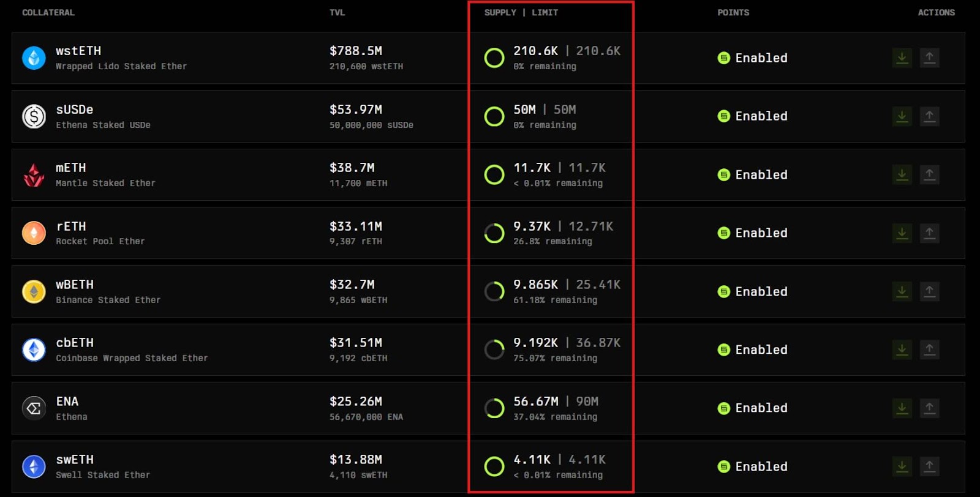Click the points Enabled badge for swETH
This screenshot has width=980, height=497.
pyautogui.click(x=753, y=467)
